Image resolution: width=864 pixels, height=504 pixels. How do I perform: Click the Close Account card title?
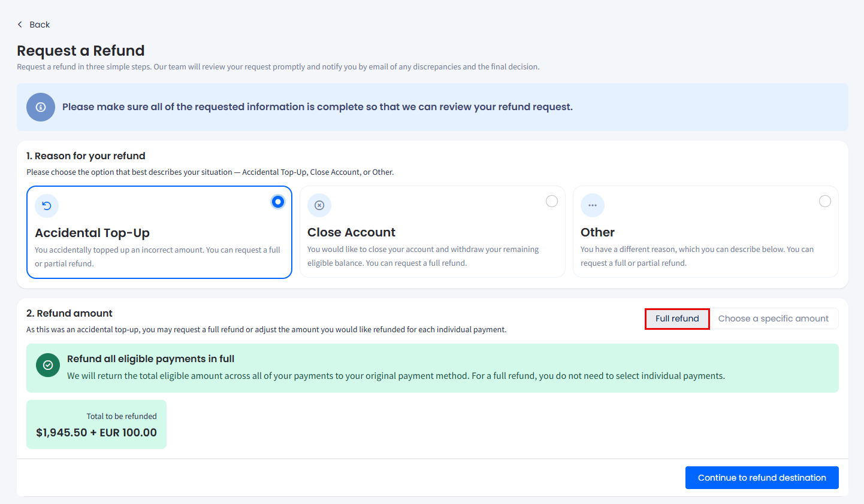click(352, 232)
